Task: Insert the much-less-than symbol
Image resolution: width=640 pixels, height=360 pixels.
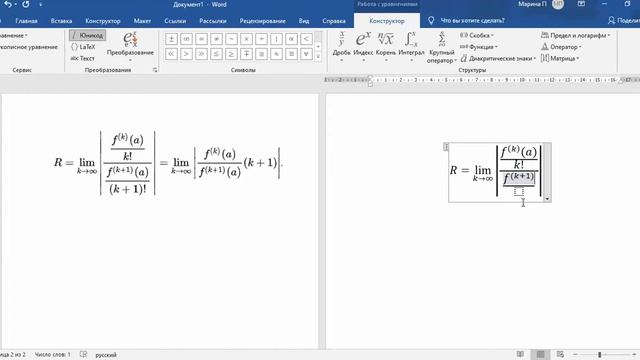Action: coord(171,54)
